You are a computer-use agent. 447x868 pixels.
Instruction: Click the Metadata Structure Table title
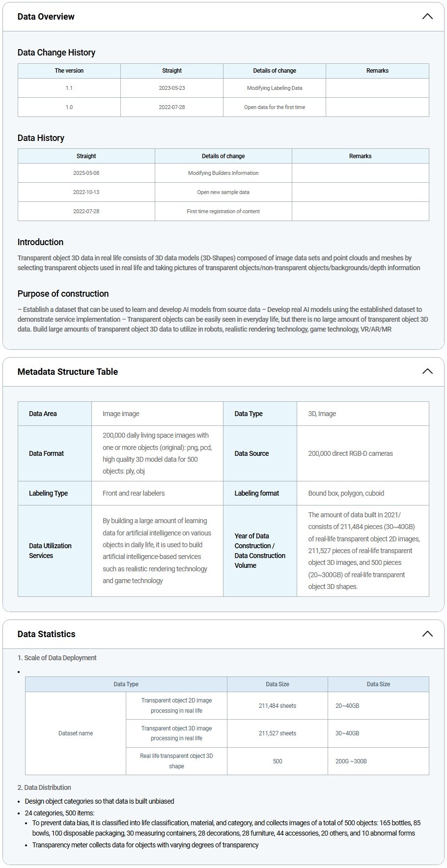point(68,372)
